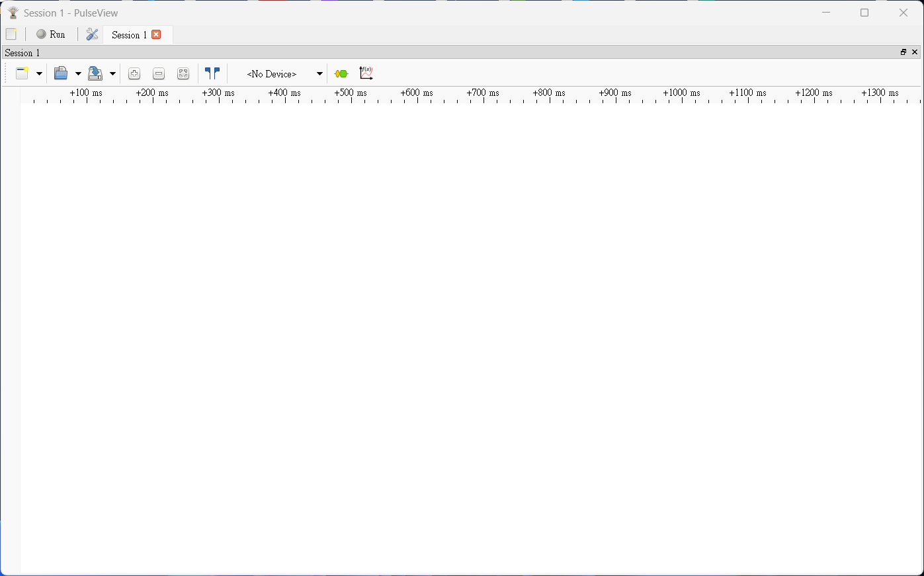Viewport: 924px width, 576px height.
Task: Click the Save file icon
Action: pyautogui.click(x=95, y=73)
